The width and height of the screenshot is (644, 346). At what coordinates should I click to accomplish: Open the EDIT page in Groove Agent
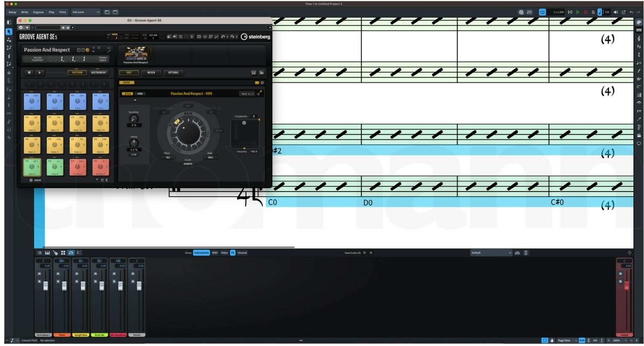click(x=129, y=73)
